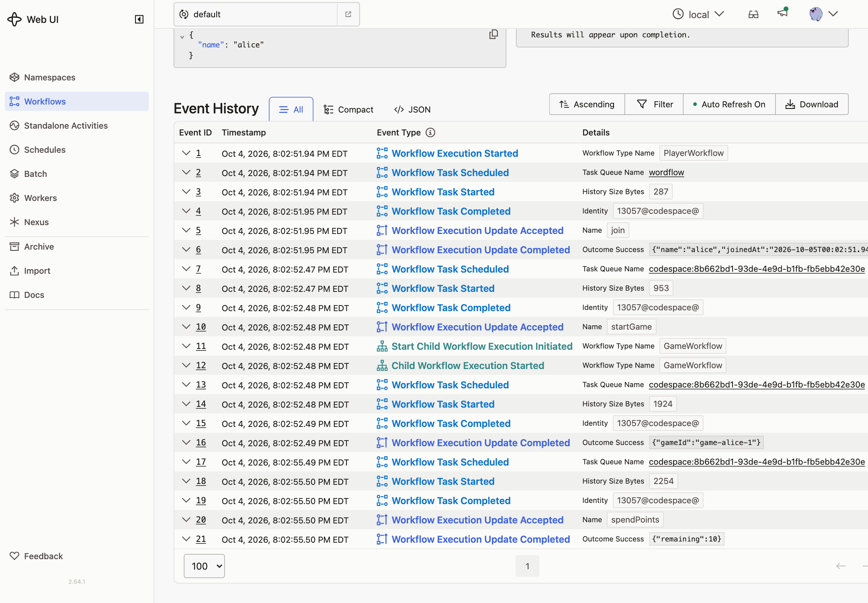Expand event 11 child workflow row
The height and width of the screenshot is (603, 868).
click(186, 346)
